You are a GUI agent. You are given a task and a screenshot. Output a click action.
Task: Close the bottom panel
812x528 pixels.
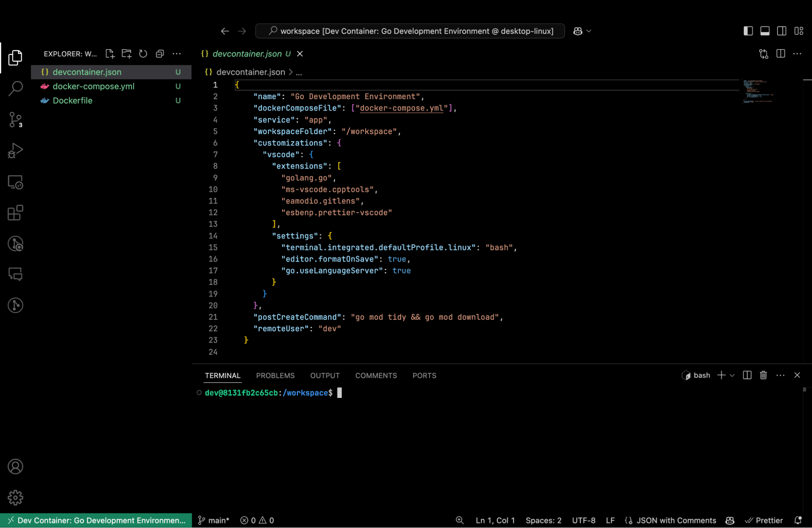797,375
